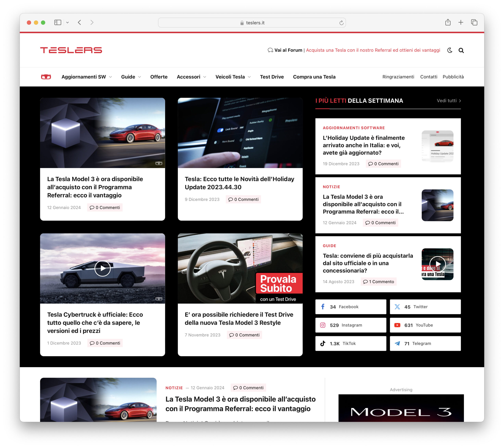Viewport: 504px width, 448px height.
Task: Click the date '12 Gennaio 2024' on first card
Action: [64, 208]
